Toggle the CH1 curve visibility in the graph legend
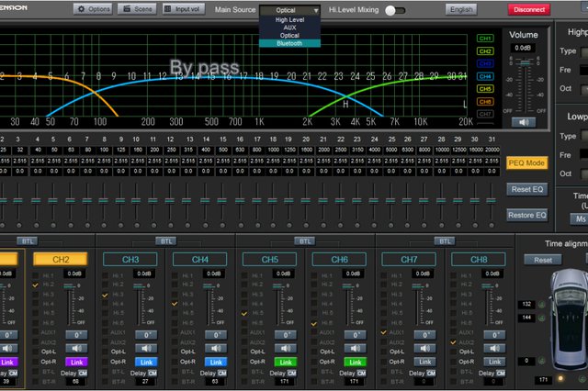This screenshot has height=391, width=588. point(485,39)
